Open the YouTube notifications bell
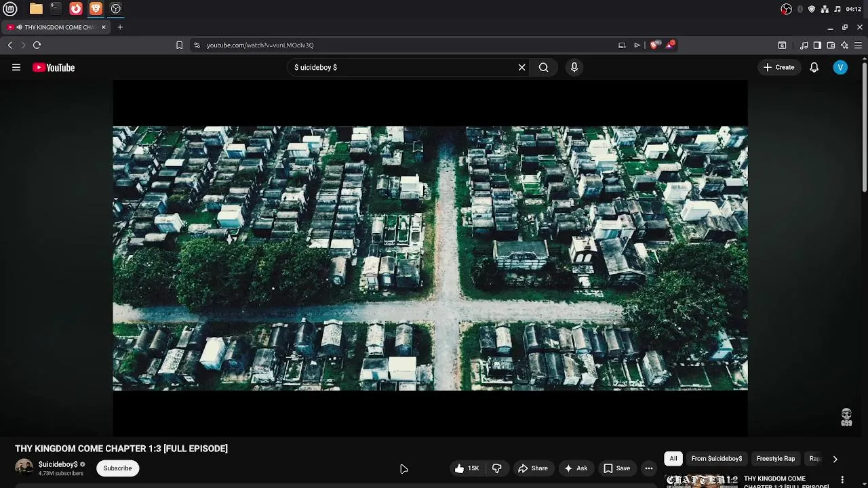The height and width of the screenshot is (488, 868). click(x=814, y=67)
